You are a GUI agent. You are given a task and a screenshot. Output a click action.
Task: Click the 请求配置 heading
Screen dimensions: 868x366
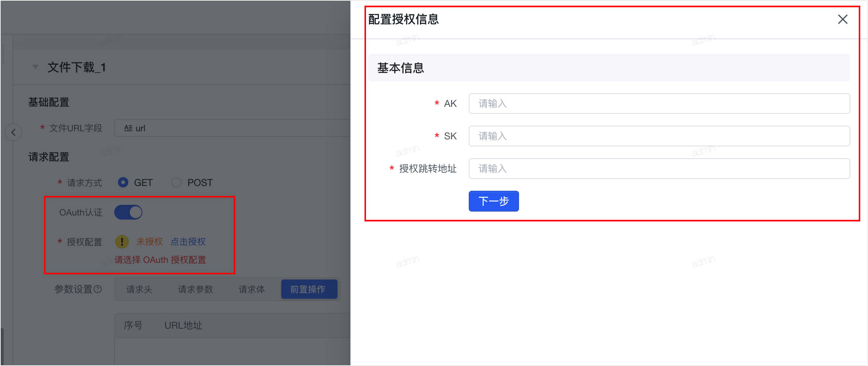(49, 157)
